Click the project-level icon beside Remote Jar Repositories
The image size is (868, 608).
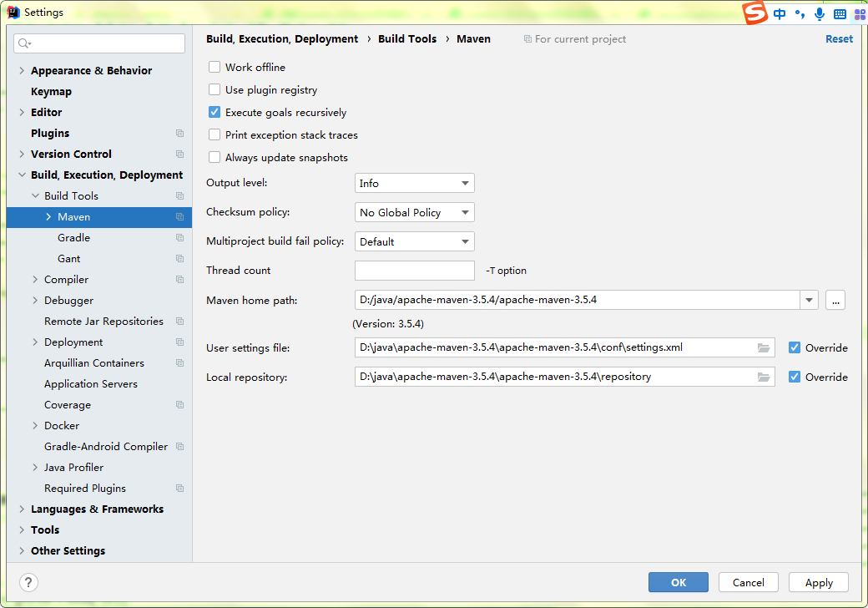click(x=180, y=322)
